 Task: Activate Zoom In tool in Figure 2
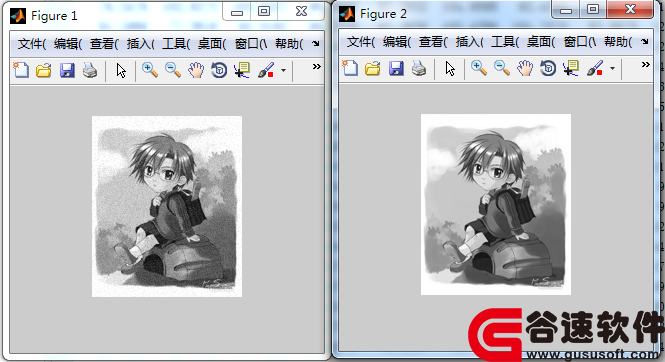pos(479,68)
